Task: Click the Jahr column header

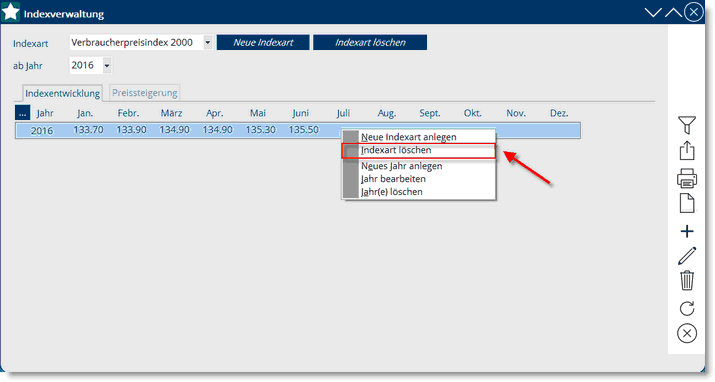Action: 45,113
